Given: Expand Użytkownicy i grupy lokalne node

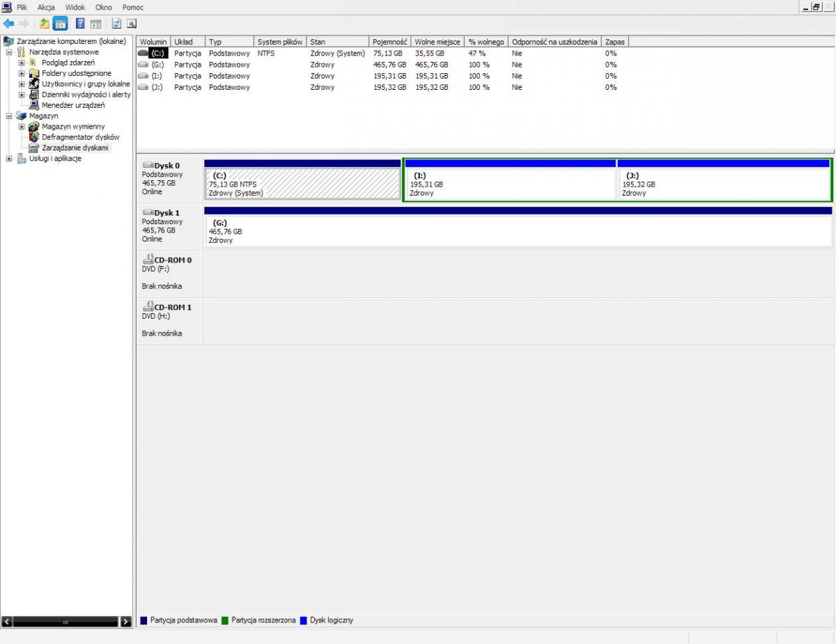Looking at the screenshot, I should (22, 84).
